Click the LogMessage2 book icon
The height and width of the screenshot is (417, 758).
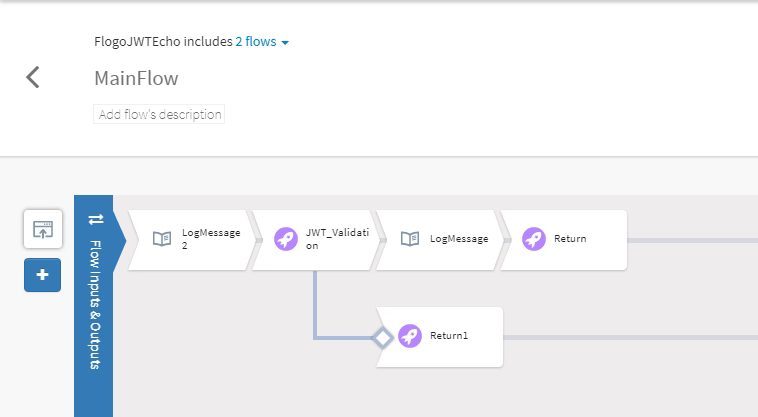tap(162, 239)
